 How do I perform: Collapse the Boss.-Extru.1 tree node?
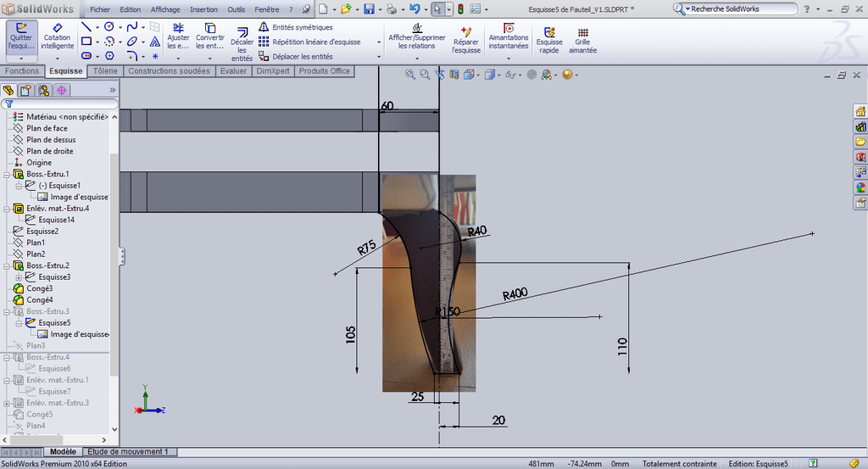coord(7,175)
